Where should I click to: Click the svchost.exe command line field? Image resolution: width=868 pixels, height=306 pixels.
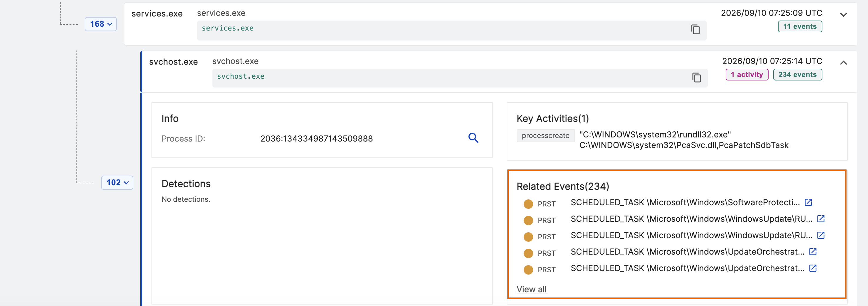(x=460, y=78)
